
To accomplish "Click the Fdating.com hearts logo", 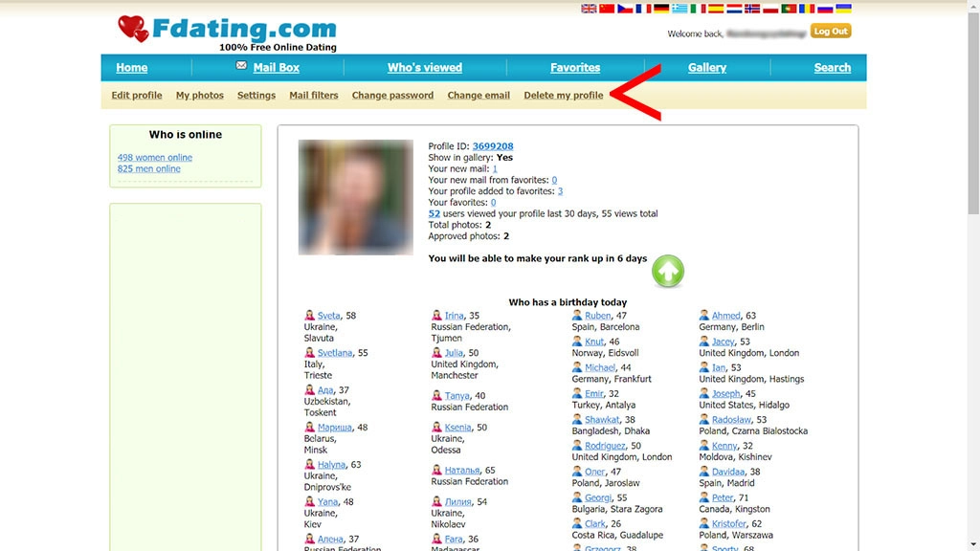I will 133,30.
